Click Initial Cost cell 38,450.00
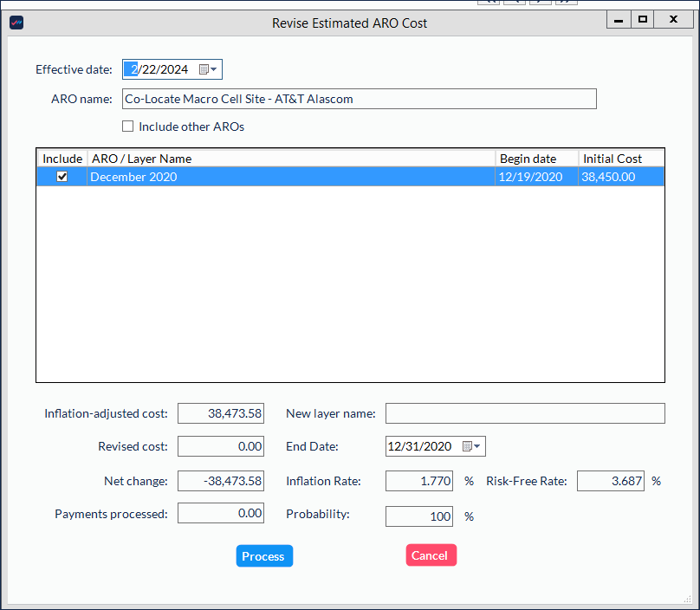The image size is (700, 610). (x=621, y=177)
